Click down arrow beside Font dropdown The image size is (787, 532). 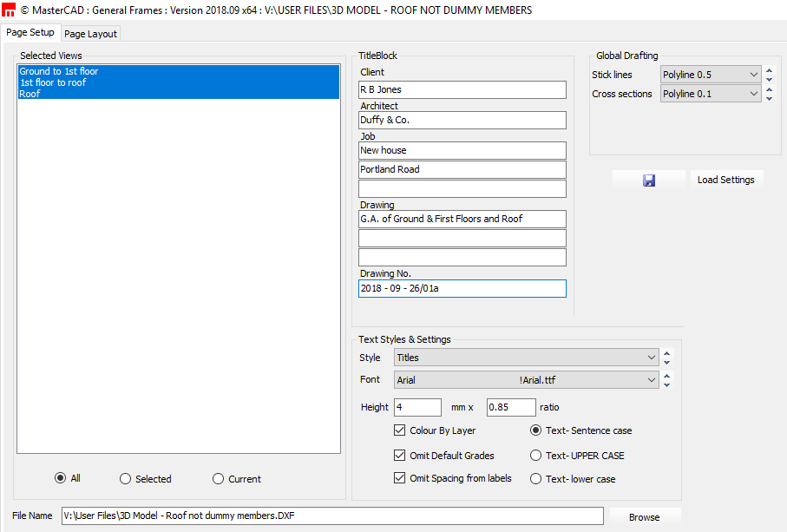click(x=666, y=384)
